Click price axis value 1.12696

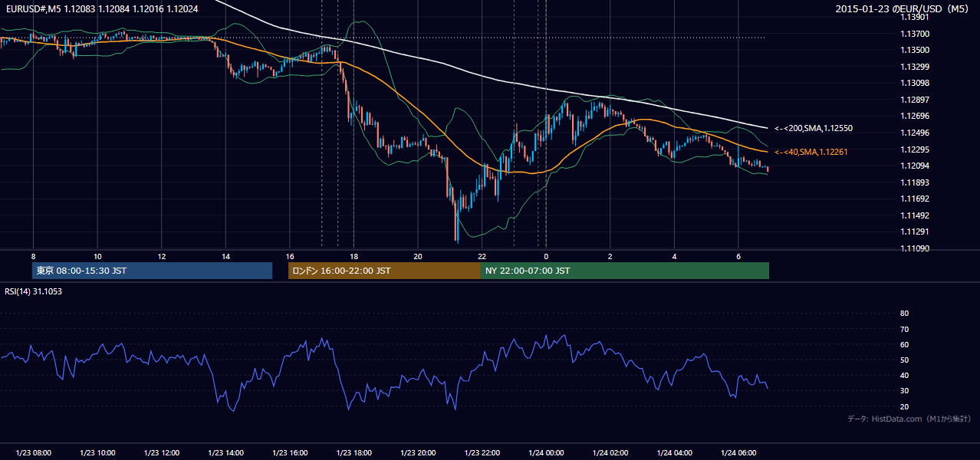point(915,116)
